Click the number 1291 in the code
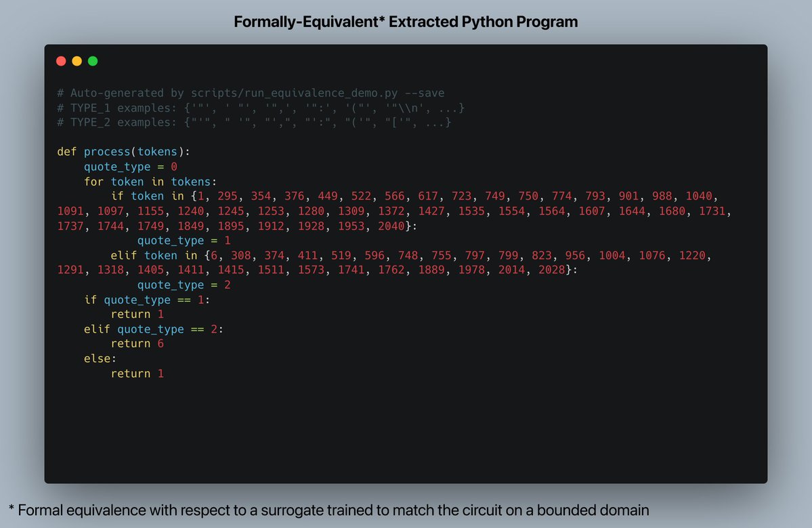 (x=70, y=270)
